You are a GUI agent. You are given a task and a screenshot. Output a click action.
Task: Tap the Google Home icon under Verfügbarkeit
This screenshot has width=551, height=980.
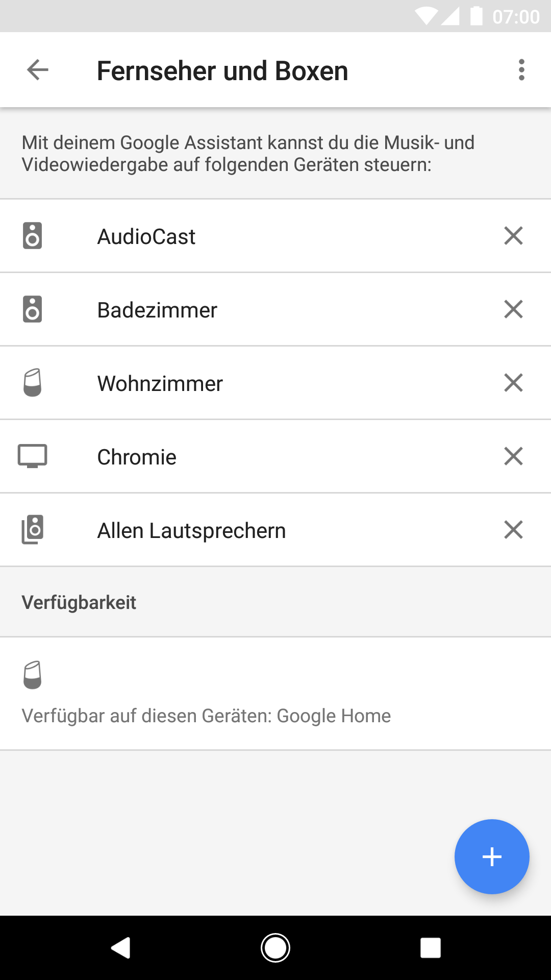pyautogui.click(x=32, y=675)
